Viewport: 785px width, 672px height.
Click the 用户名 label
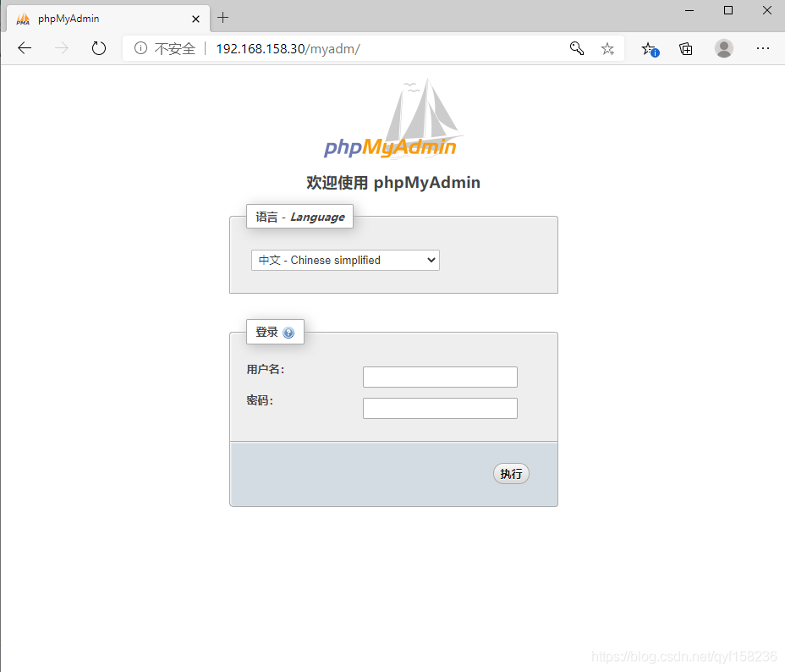click(266, 370)
